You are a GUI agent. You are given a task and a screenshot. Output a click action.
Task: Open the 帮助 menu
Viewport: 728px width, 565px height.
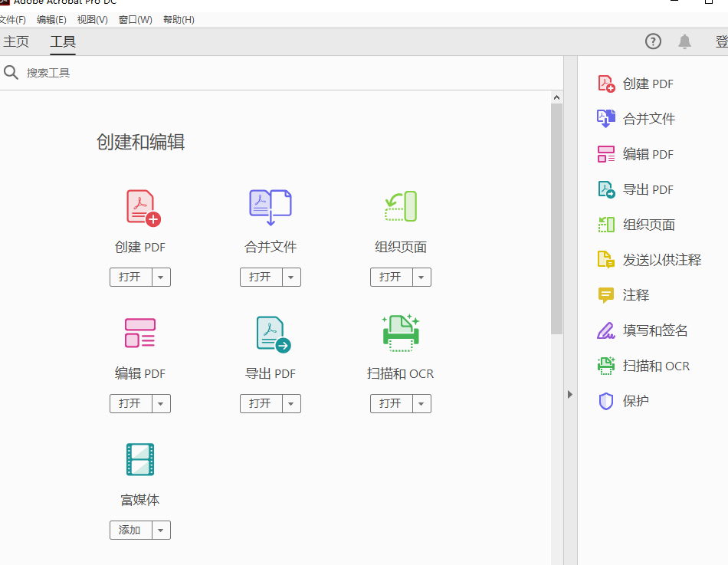coord(179,19)
